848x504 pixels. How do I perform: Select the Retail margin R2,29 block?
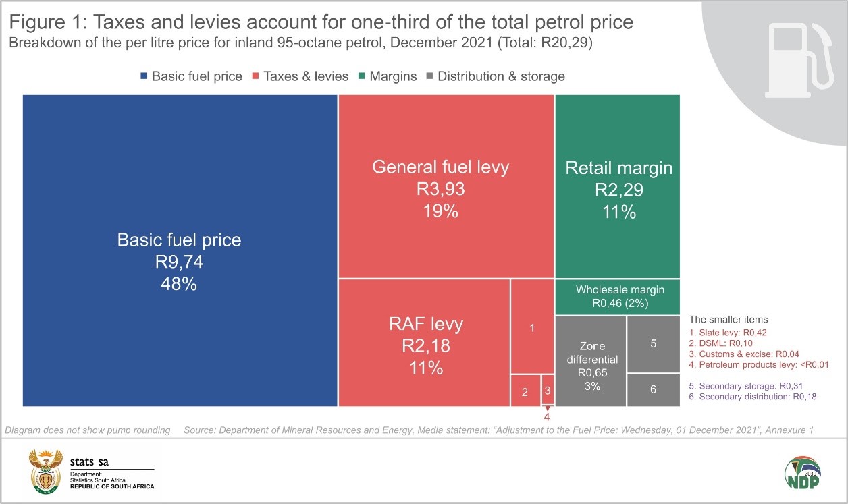pyautogui.click(x=617, y=186)
